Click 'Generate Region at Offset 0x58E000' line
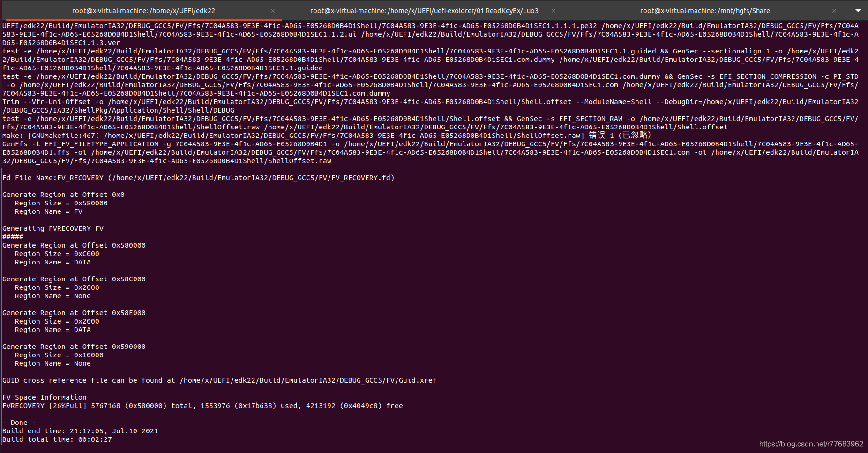 pyautogui.click(x=74, y=313)
